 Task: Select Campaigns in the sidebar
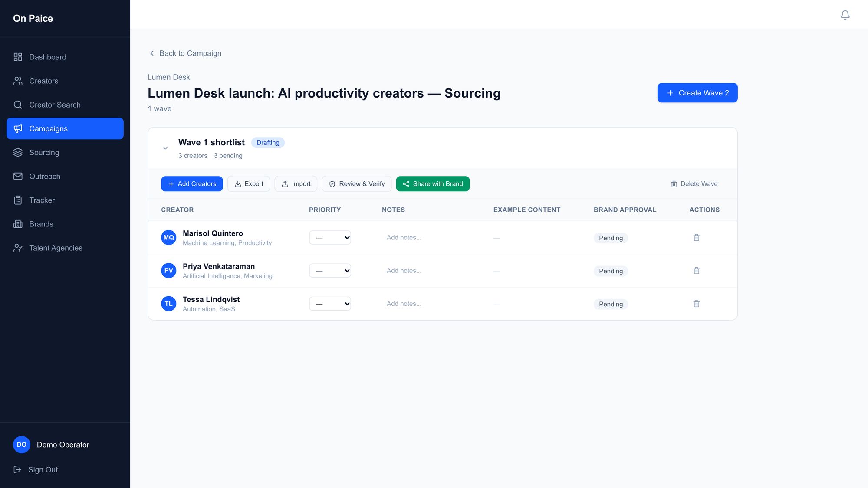pos(65,128)
